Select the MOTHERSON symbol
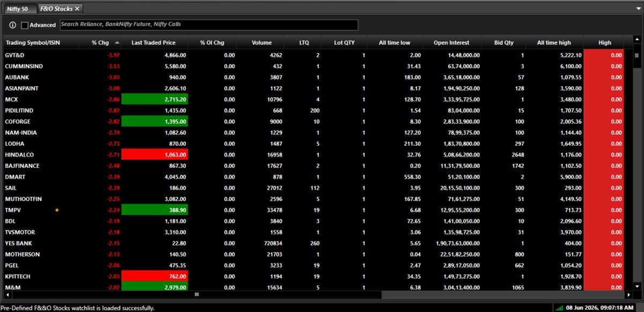Screen dimensions: 644x312 pyautogui.click(x=21, y=254)
